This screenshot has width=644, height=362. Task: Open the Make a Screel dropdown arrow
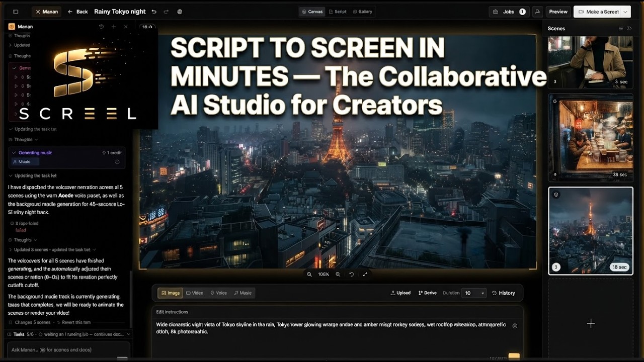point(626,12)
